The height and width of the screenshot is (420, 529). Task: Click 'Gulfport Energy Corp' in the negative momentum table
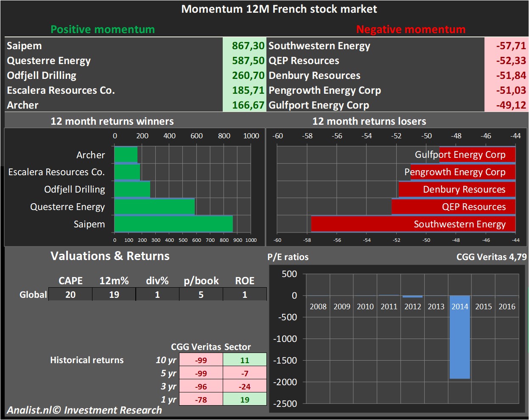[319, 105]
